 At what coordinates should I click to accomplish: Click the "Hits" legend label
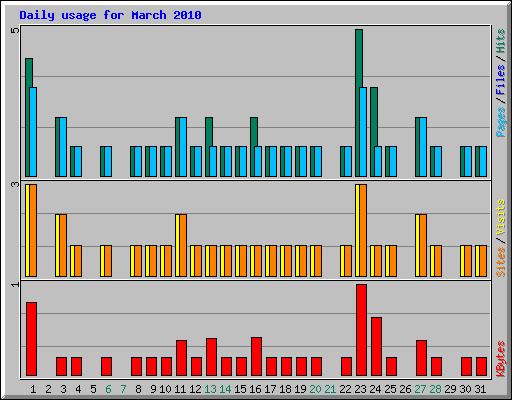pos(500,41)
